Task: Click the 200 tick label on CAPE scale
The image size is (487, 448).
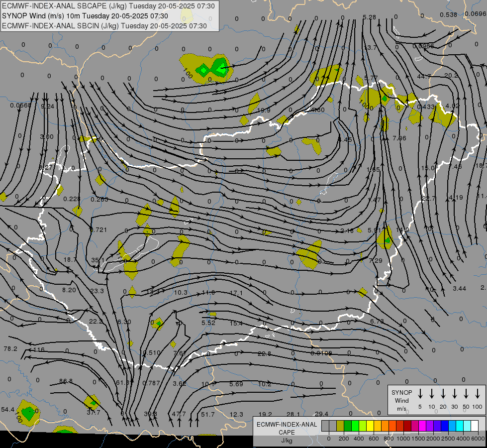Action: 344,439
